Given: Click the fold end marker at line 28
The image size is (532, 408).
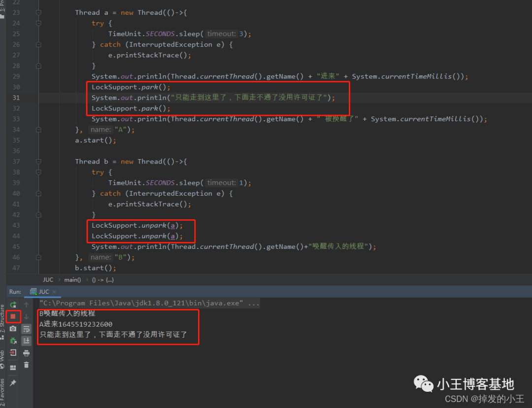Looking at the screenshot, I should [x=38, y=66].
